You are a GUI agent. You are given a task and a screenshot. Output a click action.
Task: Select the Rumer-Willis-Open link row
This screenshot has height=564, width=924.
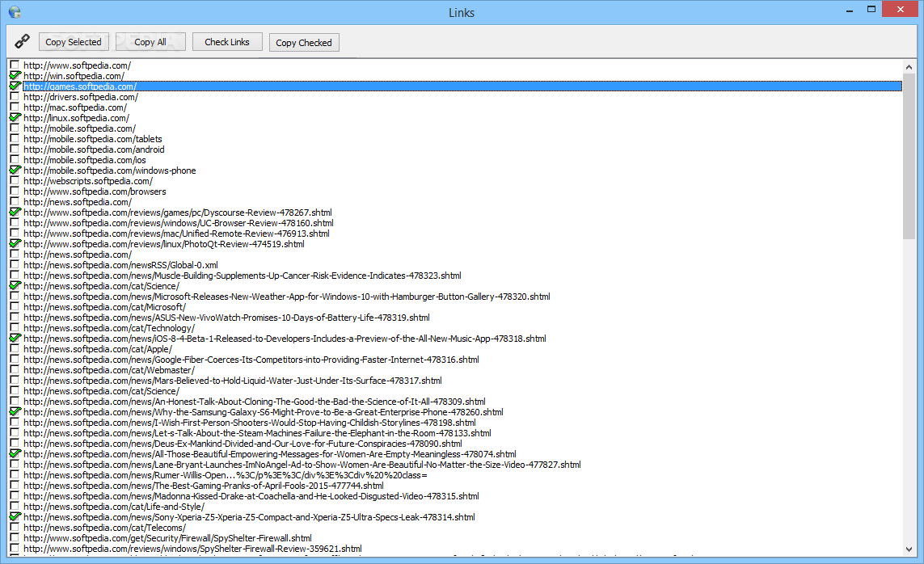[226, 475]
